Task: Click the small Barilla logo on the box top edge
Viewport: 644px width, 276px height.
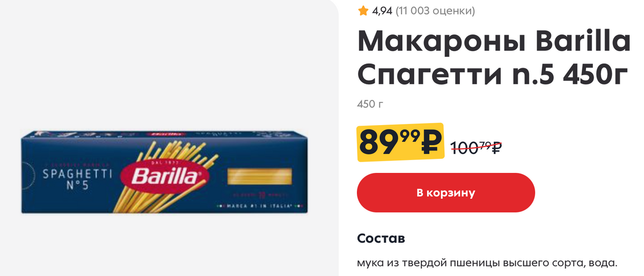Action: [163, 134]
